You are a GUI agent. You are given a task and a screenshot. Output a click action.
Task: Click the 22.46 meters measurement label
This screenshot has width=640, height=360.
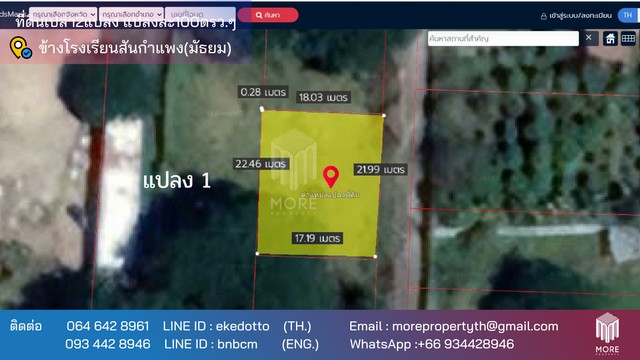(261, 164)
